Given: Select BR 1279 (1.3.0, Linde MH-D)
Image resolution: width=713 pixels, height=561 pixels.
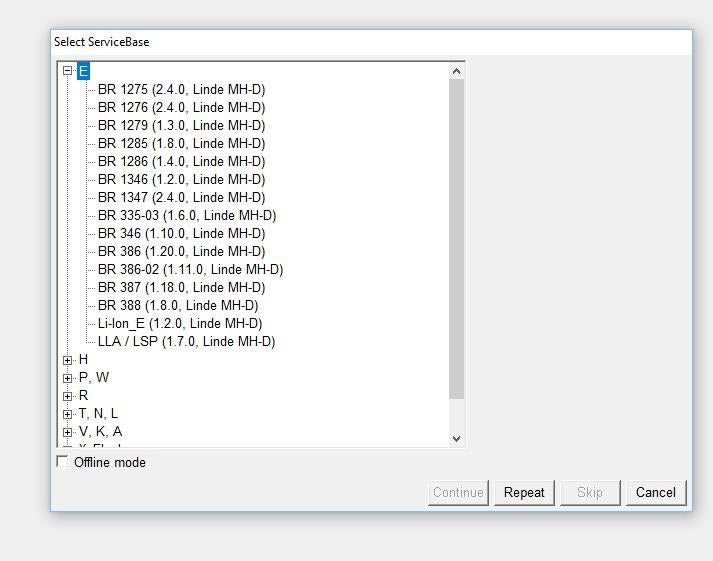Looking at the screenshot, I should point(181,125).
